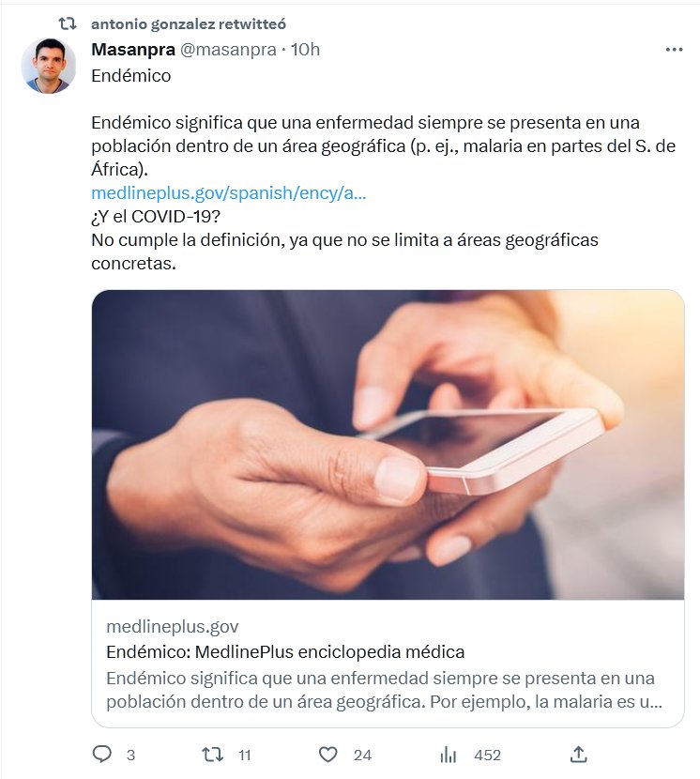Open medlineplus.gov/spanish/ency link in tweet
This screenshot has width=700, height=779.
(x=229, y=192)
